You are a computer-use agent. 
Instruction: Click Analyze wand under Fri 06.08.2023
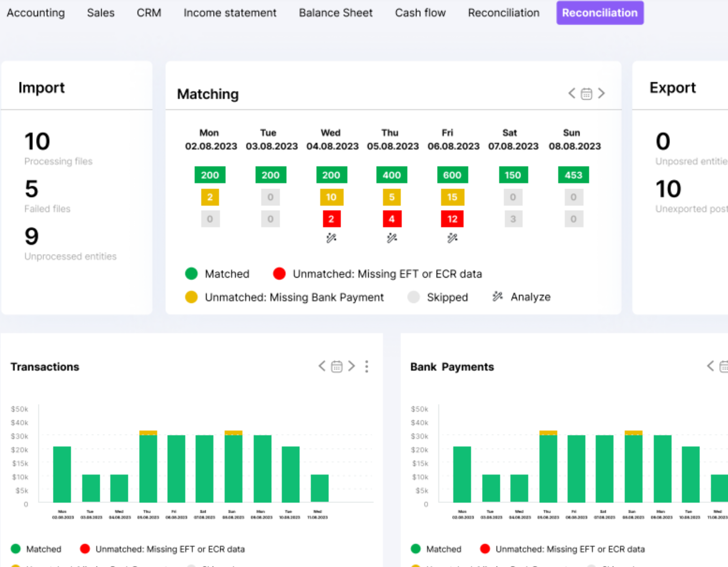[452, 238]
